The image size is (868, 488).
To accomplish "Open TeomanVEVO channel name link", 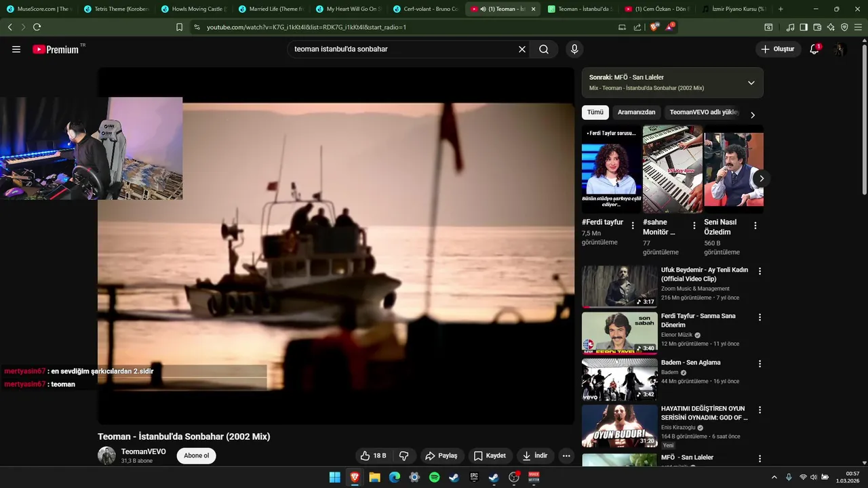I will coord(143,451).
